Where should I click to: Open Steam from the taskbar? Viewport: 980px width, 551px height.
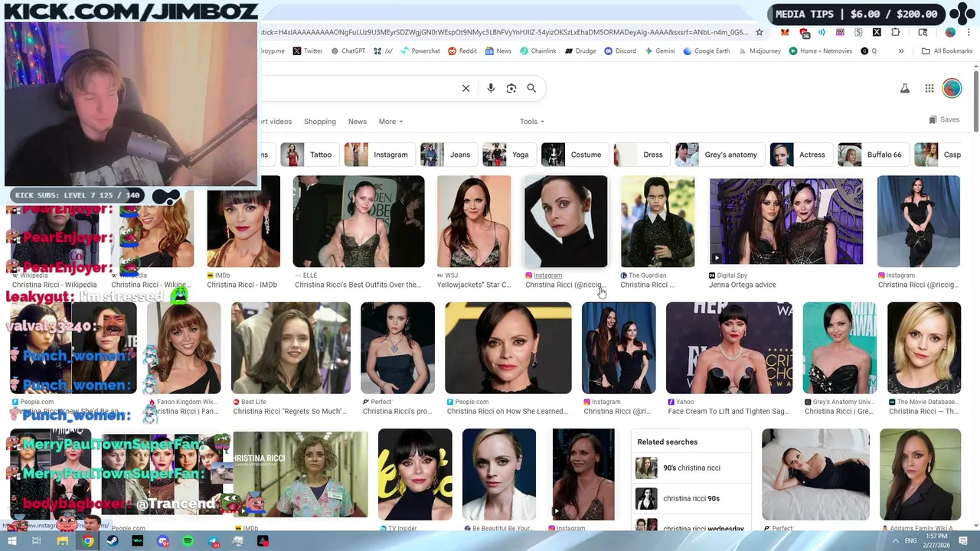click(113, 541)
